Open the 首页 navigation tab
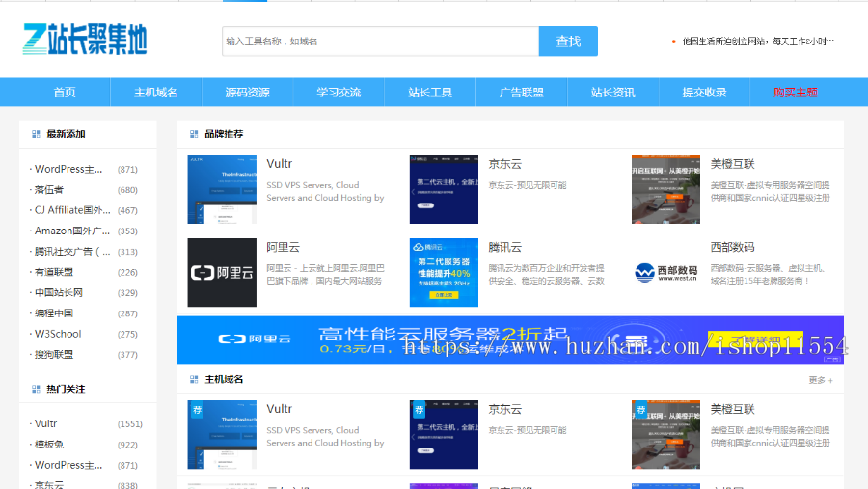This screenshot has height=489, width=868. 65,93
